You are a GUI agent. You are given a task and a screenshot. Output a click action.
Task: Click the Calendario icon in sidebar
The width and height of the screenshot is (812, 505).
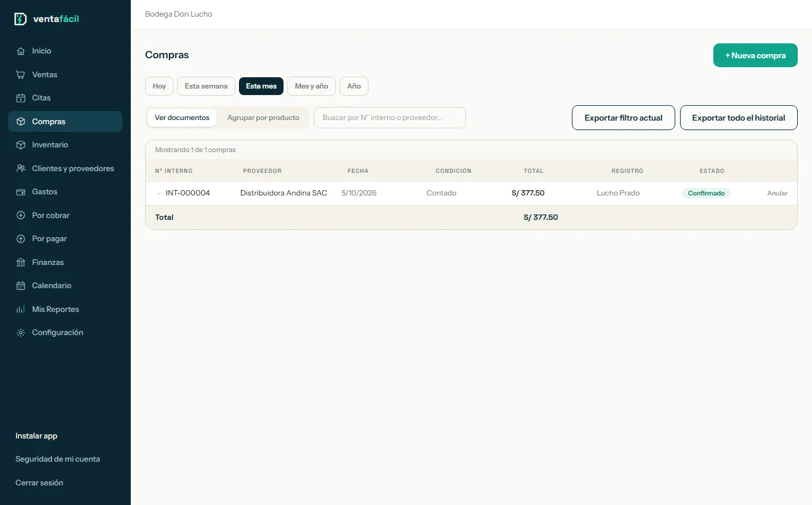tap(21, 286)
